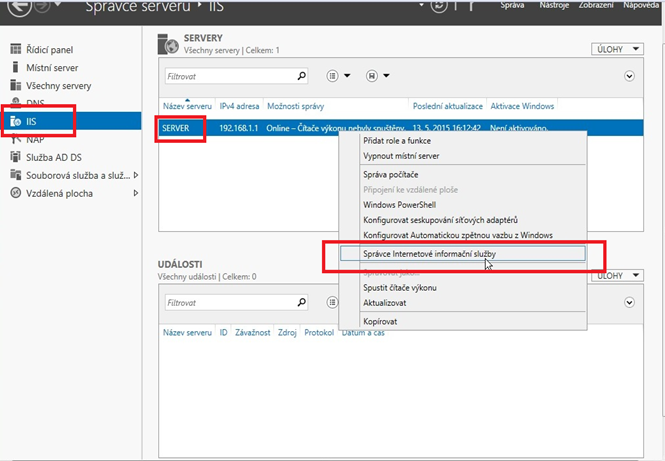The height and width of the screenshot is (461, 665).
Task: Click the Služba AD DS icon
Action: pyautogui.click(x=16, y=157)
